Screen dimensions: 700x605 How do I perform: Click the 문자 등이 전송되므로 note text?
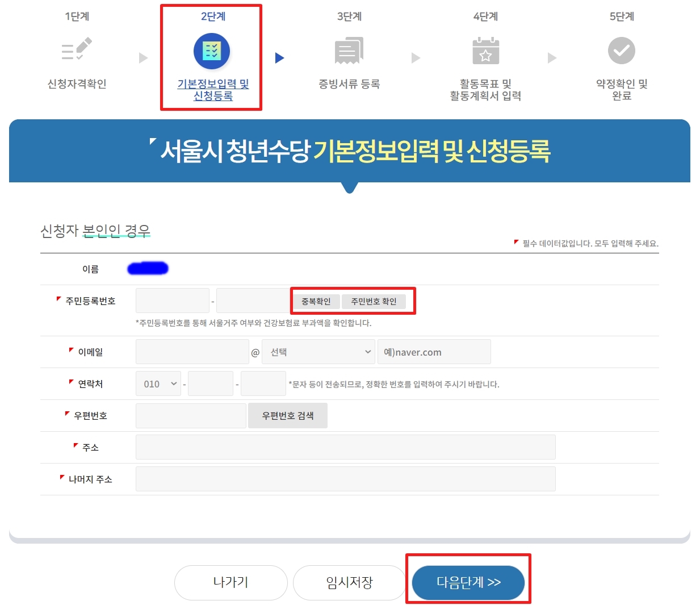(394, 384)
